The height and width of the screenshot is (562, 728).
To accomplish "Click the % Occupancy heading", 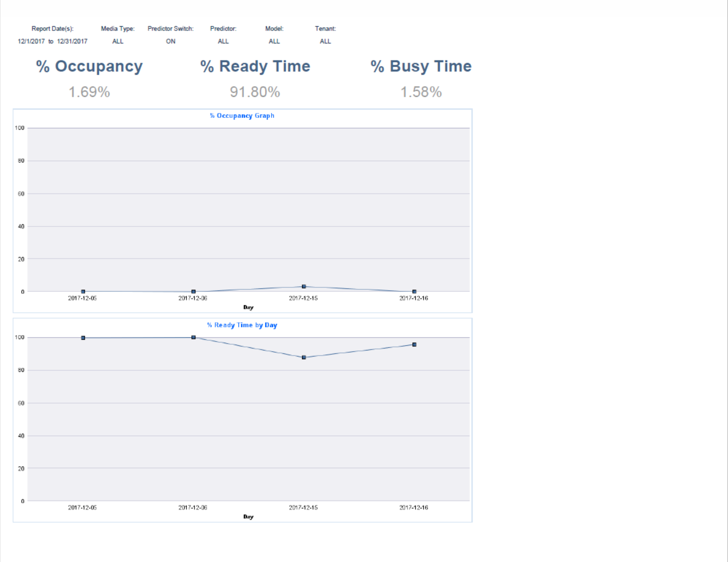I will click(89, 66).
